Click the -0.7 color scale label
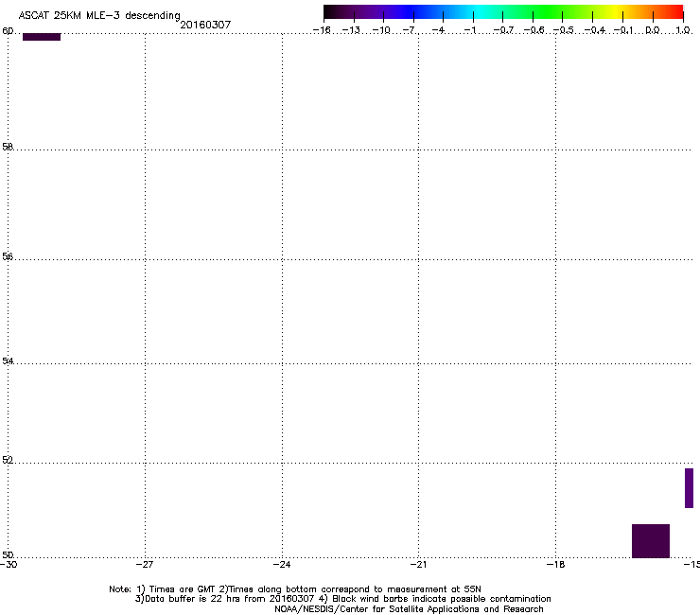The image size is (700, 615). (503, 30)
